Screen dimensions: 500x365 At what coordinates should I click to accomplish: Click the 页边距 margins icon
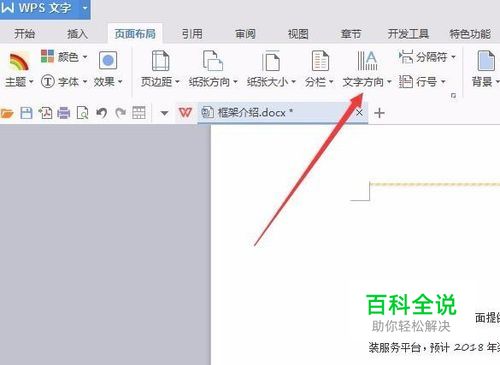(161, 61)
